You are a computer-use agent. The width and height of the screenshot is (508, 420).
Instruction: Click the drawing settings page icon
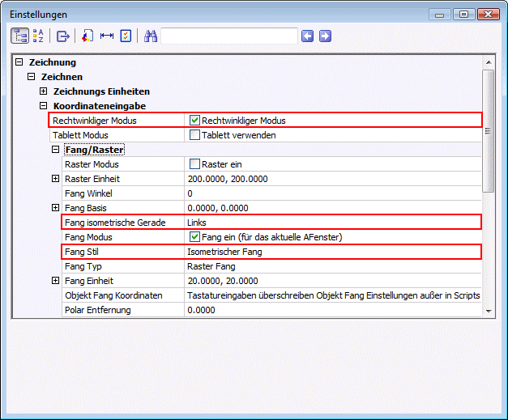point(88,36)
